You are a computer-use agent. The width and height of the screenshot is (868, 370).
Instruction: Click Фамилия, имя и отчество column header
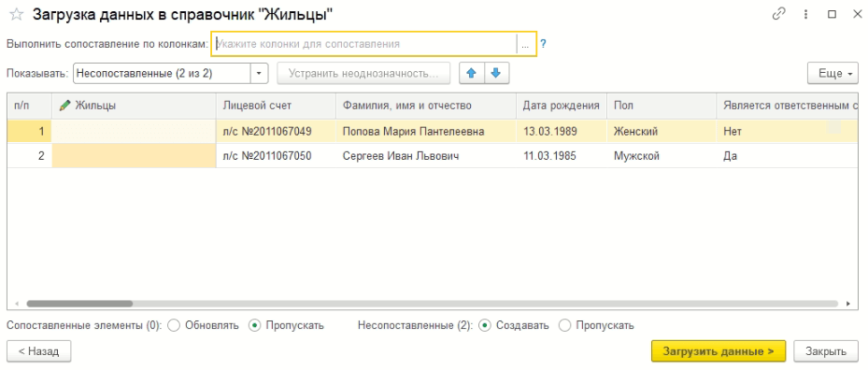[x=426, y=106]
